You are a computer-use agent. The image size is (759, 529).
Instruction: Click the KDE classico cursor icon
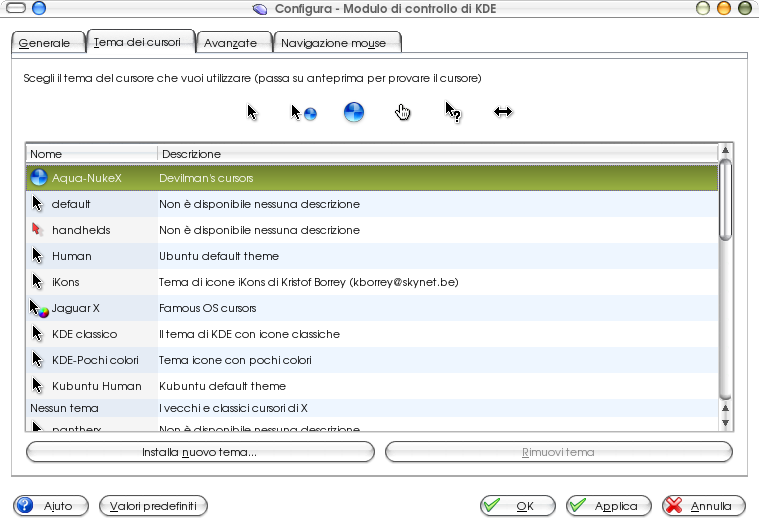point(37,333)
